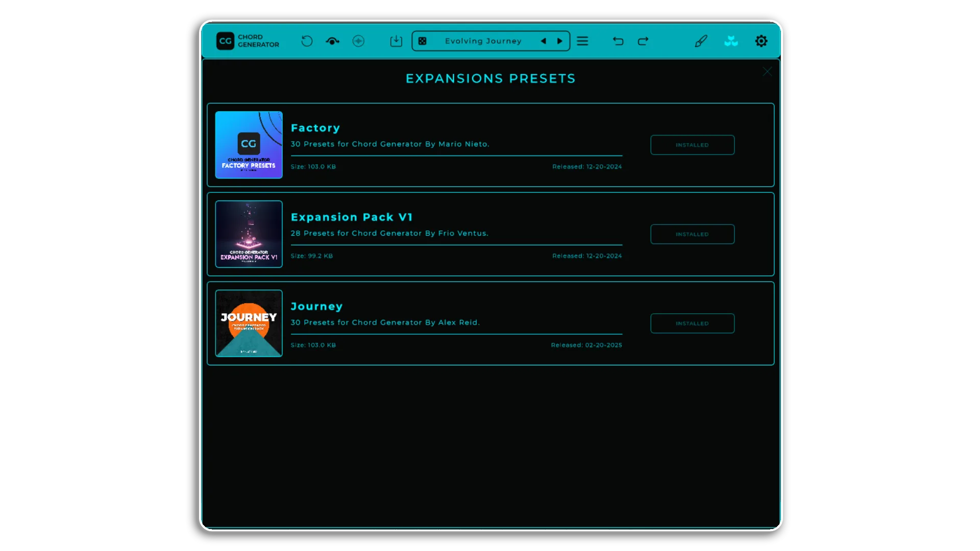
Task: Click the Alex Reid description text
Action: coord(385,322)
